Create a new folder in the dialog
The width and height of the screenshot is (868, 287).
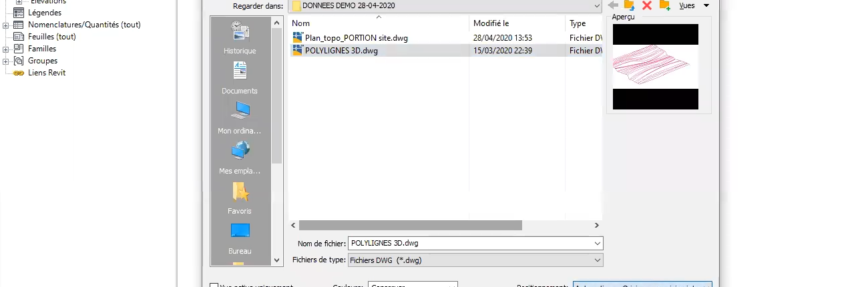[x=664, y=5]
